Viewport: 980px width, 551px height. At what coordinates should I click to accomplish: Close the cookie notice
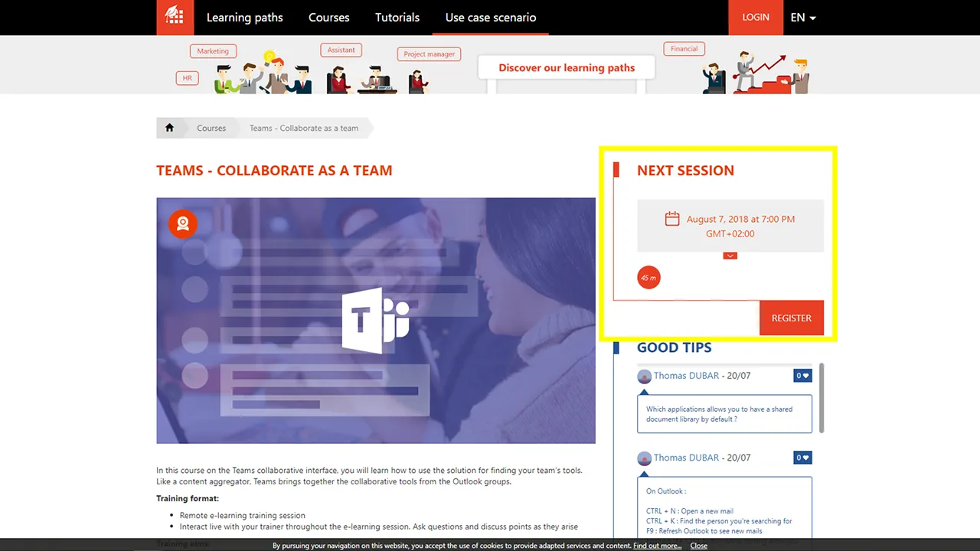699,546
